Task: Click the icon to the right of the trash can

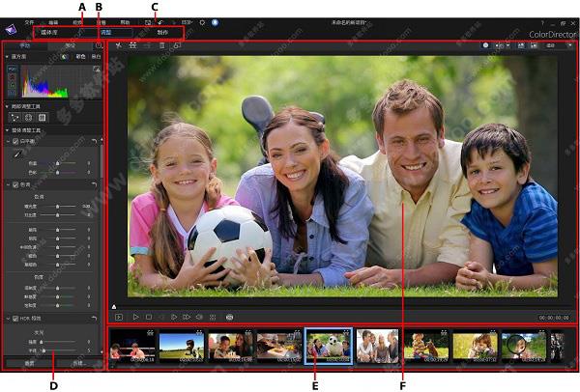Action: (177, 45)
